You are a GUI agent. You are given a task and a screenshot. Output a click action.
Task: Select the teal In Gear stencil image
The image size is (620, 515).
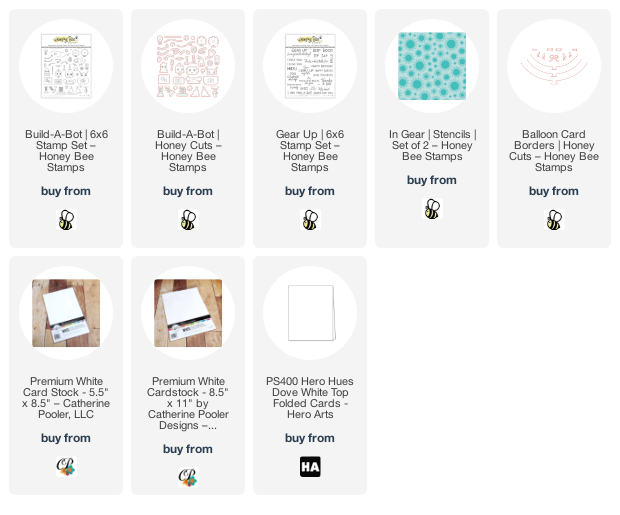point(432,66)
